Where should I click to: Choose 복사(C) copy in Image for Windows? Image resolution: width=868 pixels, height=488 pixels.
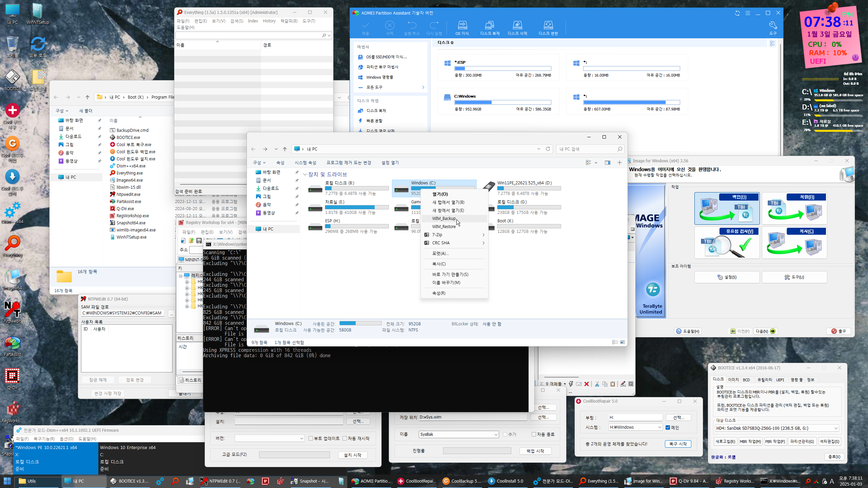pos(794,242)
